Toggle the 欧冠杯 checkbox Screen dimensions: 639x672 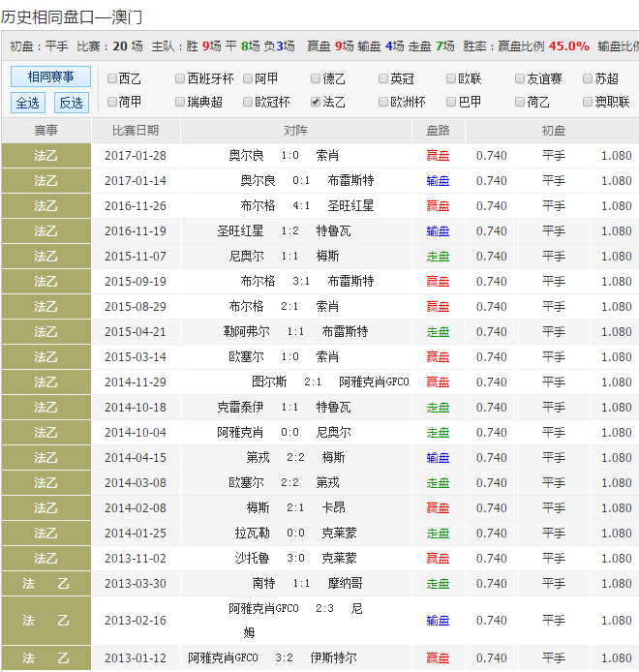click(x=248, y=102)
